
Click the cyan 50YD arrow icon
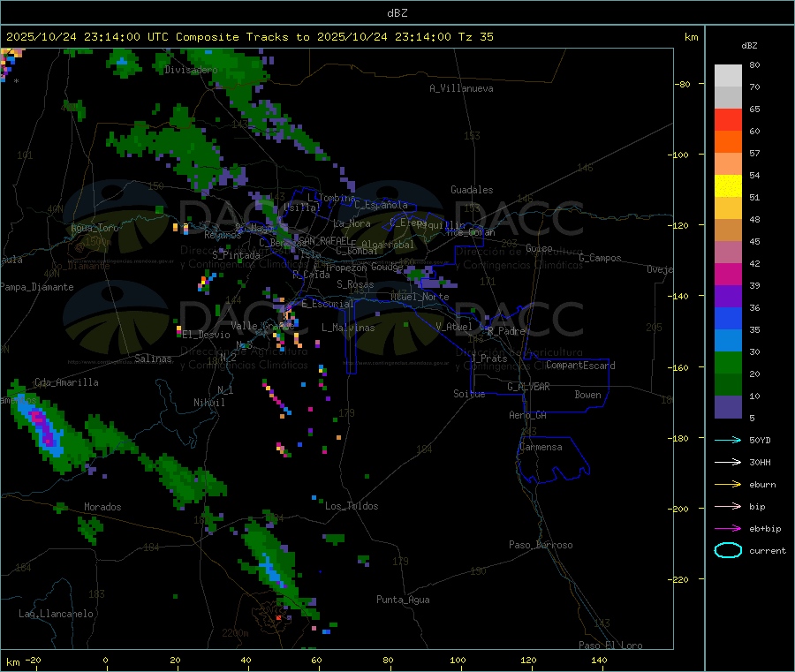coord(728,440)
